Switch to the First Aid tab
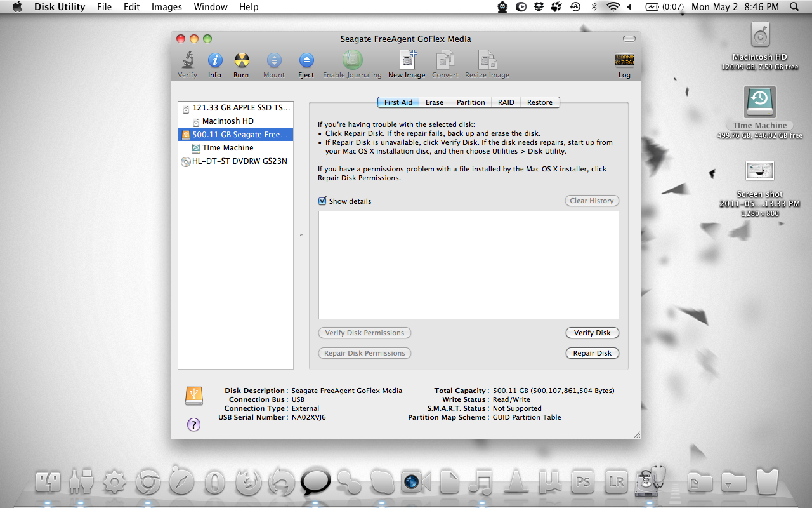The height and width of the screenshot is (508, 812). pyautogui.click(x=398, y=102)
